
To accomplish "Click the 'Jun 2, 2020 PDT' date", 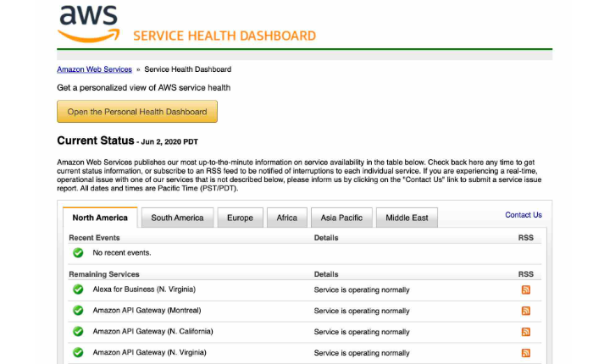I will click(169, 142).
